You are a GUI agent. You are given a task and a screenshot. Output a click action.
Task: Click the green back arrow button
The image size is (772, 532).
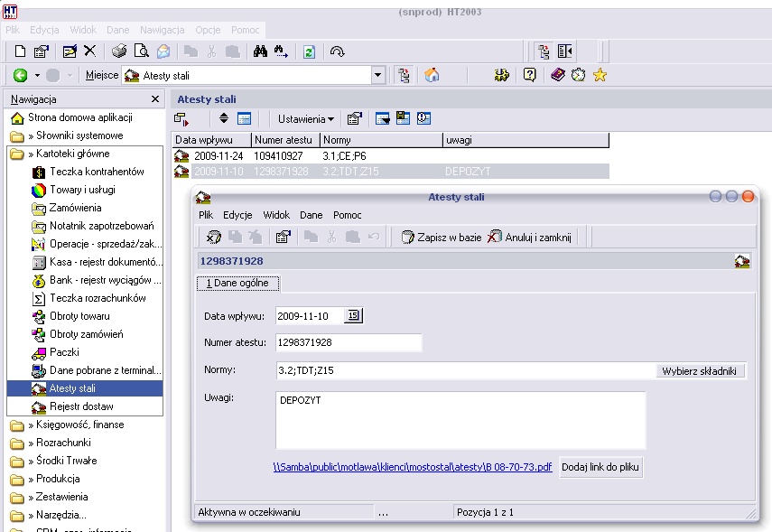click(x=20, y=75)
